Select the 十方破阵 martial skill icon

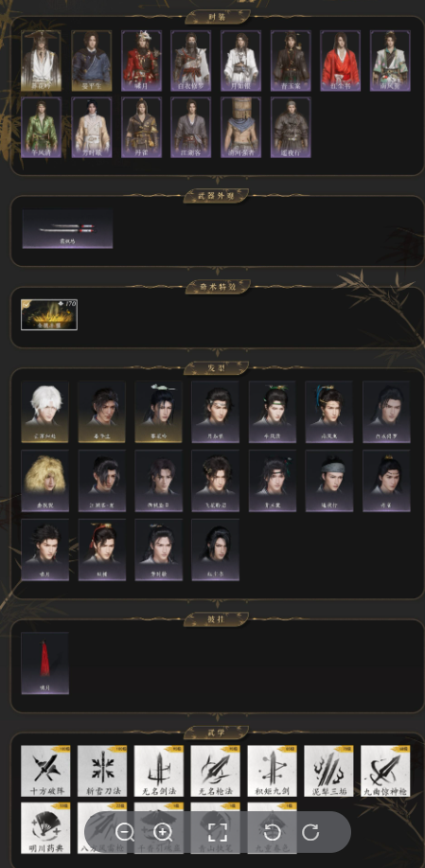click(x=46, y=771)
